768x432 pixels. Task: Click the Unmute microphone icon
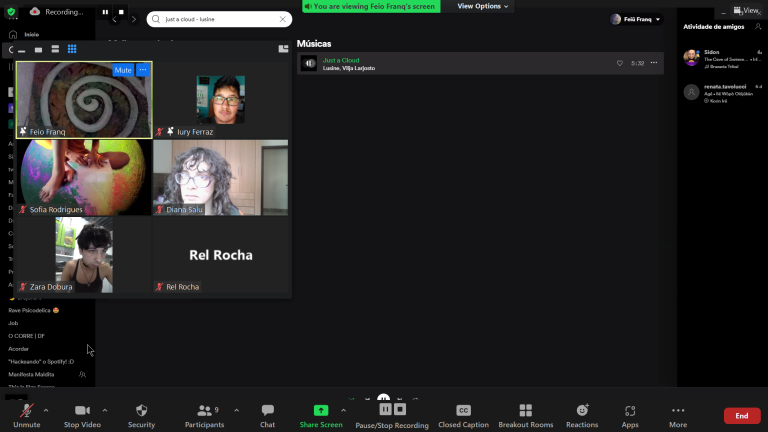point(26,411)
